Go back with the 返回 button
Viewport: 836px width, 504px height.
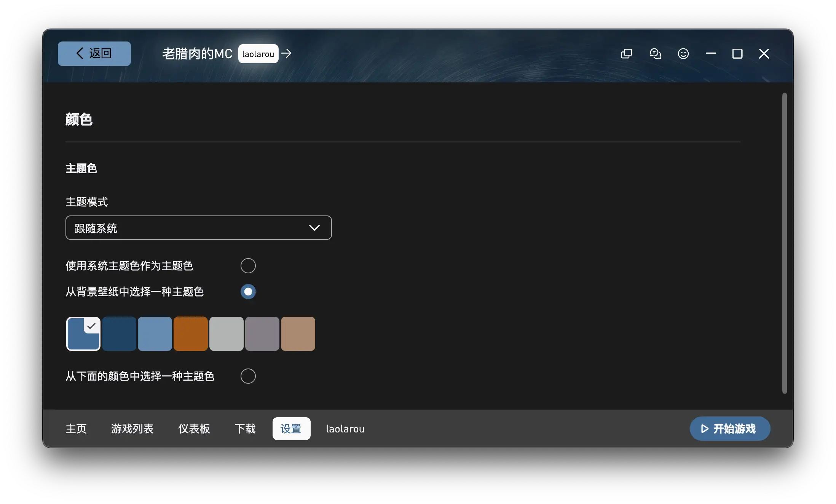coord(94,54)
